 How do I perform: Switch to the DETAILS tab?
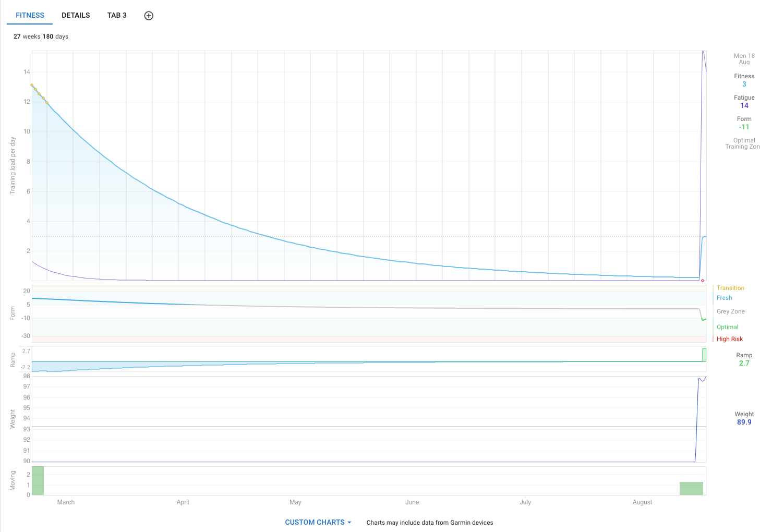(76, 15)
